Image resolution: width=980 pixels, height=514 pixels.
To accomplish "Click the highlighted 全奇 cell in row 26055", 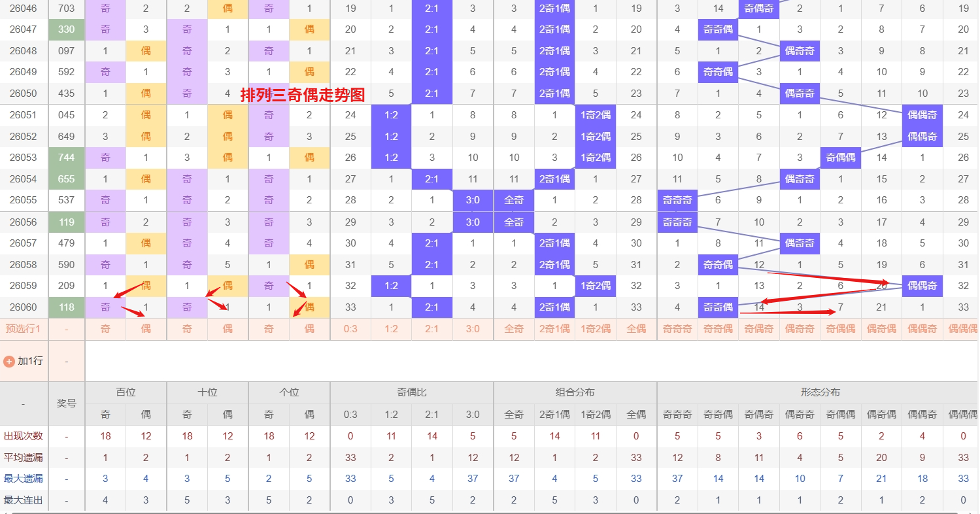I will [514, 200].
